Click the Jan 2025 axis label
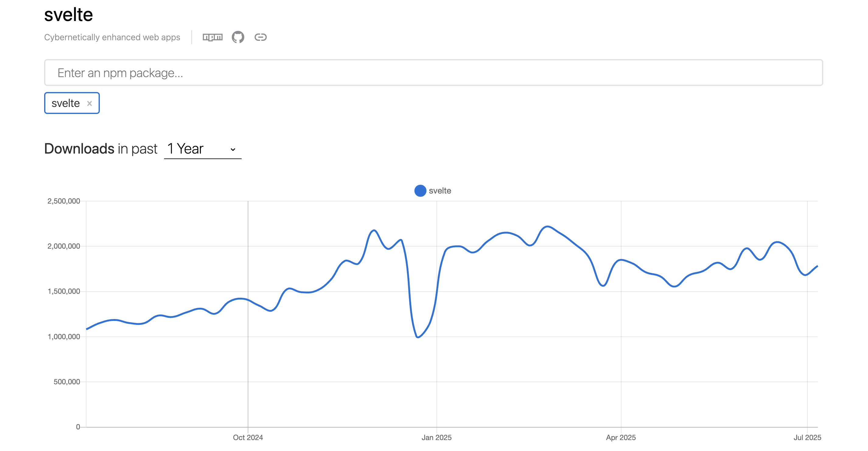The image size is (868, 451). 436,438
